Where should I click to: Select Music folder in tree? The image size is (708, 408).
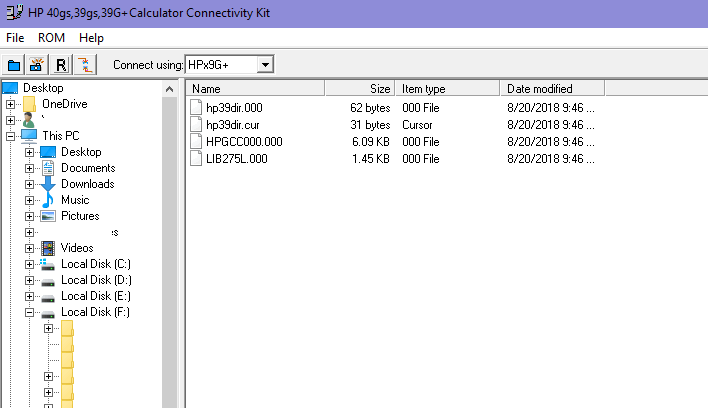(x=75, y=200)
